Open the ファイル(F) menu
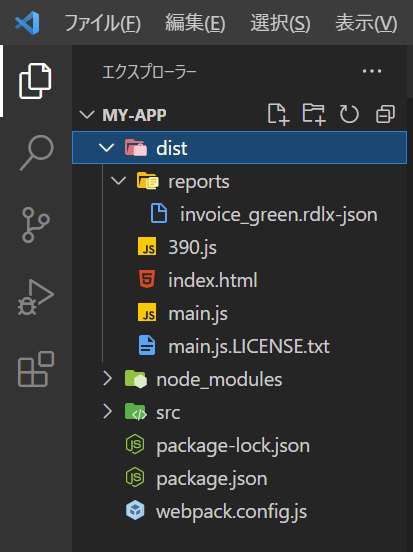This screenshot has height=552, width=413. pyautogui.click(x=102, y=23)
